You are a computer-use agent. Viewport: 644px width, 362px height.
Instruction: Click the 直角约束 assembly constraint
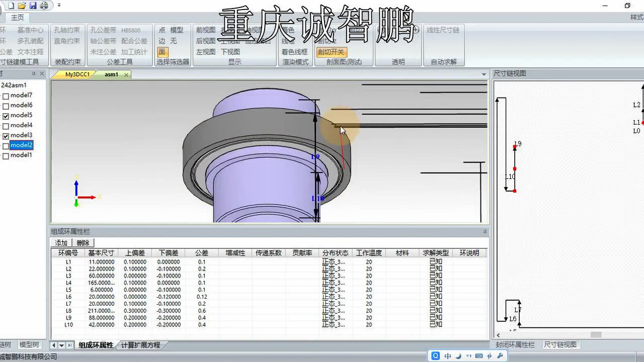[67, 41]
